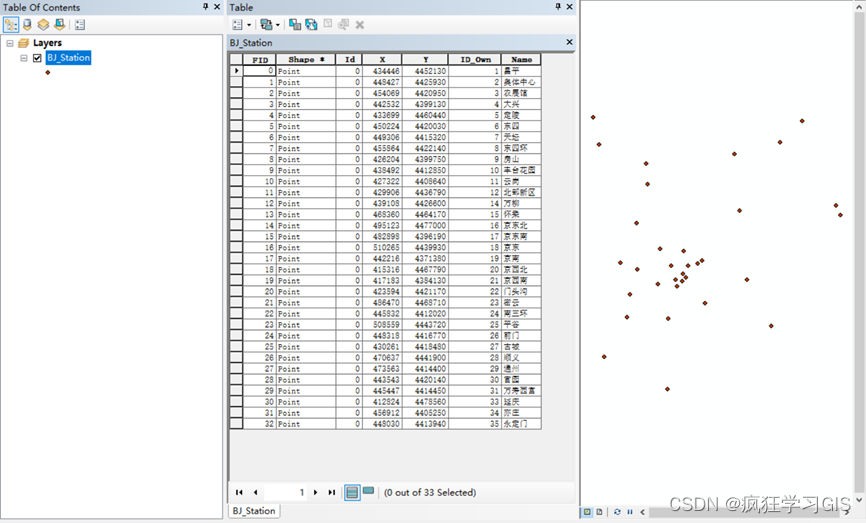Toggle auto-hide pin on Table window
The height and width of the screenshot is (523, 866).
pyautogui.click(x=558, y=7)
